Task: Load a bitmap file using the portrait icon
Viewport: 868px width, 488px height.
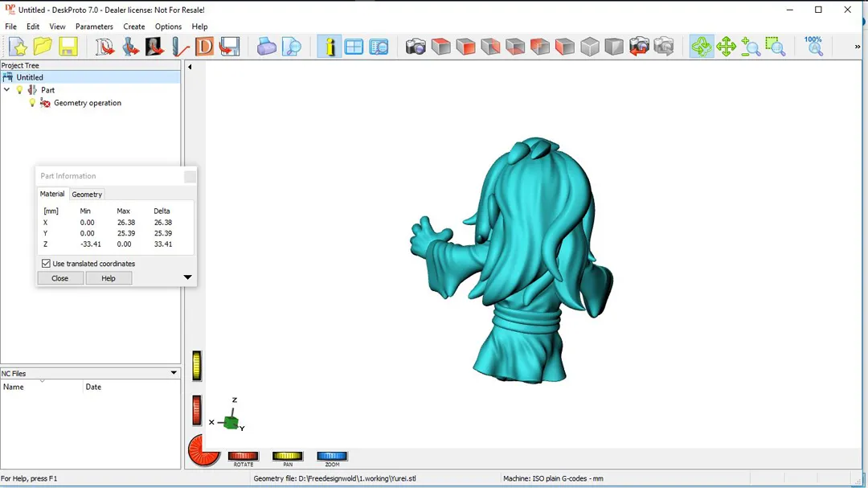Action: 155,47
